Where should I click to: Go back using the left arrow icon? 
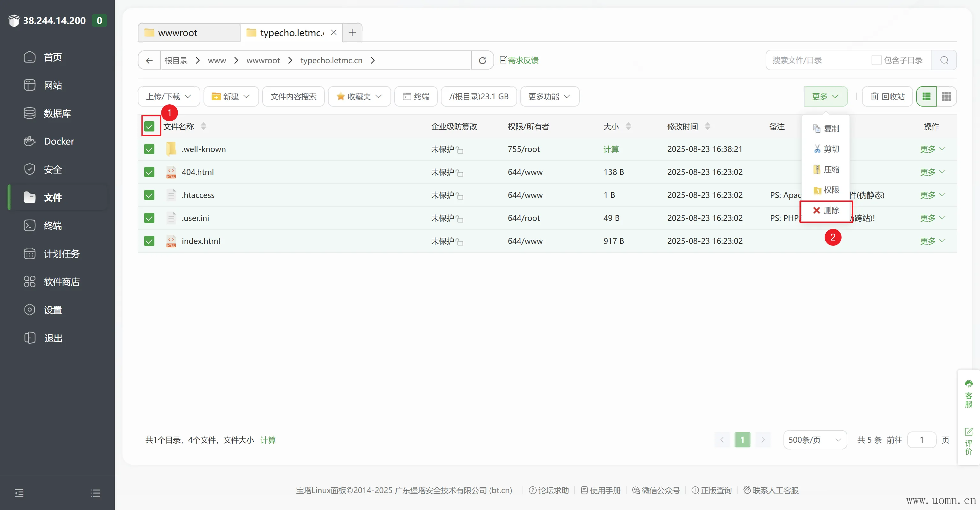(x=149, y=61)
